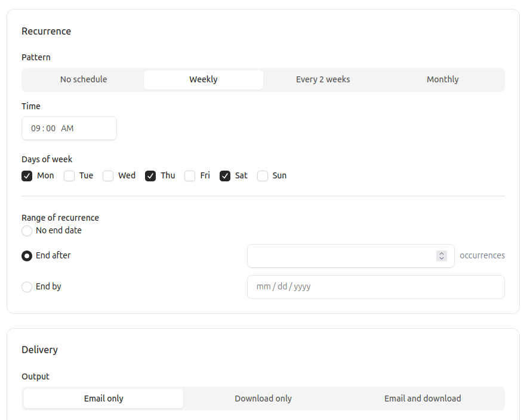This screenshot has width=527, height=420.
Task: Switch pattern to Weekly
Action: point(203,79)
